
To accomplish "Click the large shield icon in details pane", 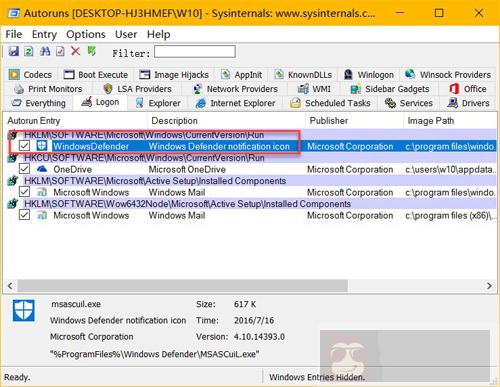I will click(x=24, y=310).
